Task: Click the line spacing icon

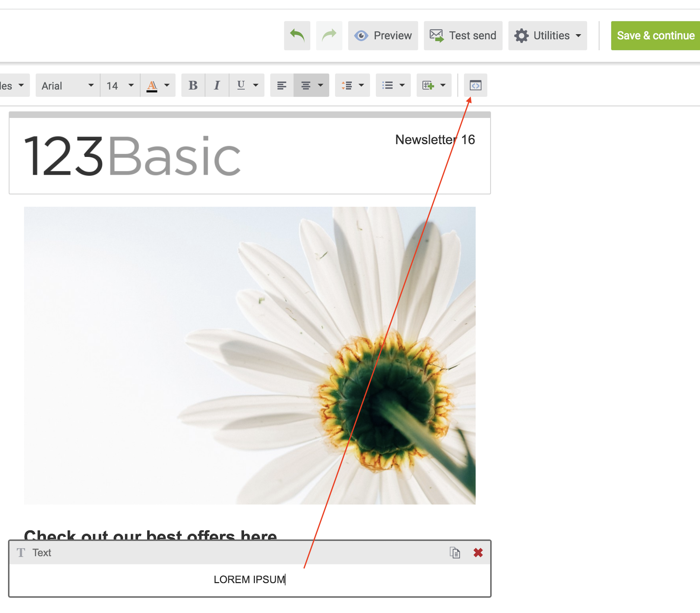Action: pos(347,85)
